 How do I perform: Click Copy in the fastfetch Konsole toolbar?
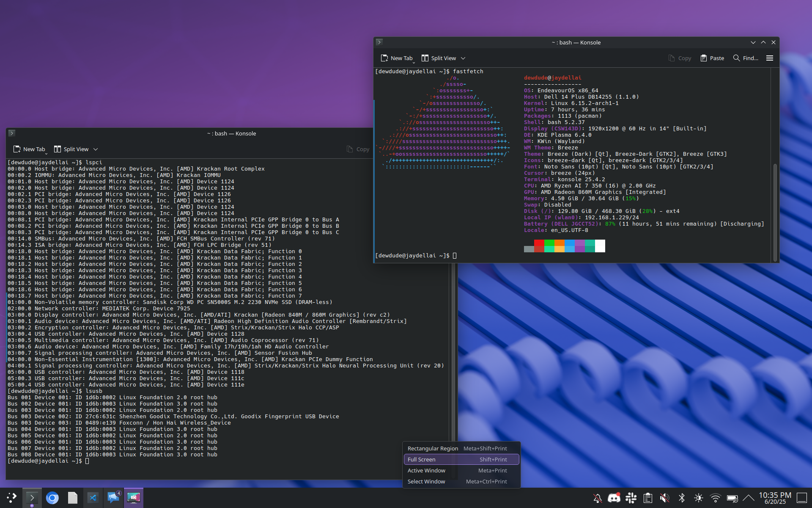click(680, 58)
